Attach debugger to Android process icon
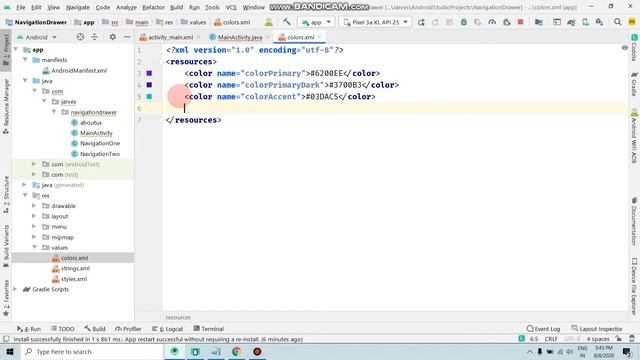The height and width of the screenshot is (360, 640). (507, 22)
